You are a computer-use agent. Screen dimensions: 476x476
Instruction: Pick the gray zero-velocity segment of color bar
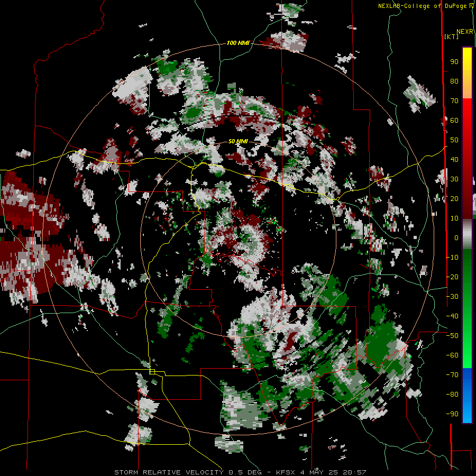point(467,234)
